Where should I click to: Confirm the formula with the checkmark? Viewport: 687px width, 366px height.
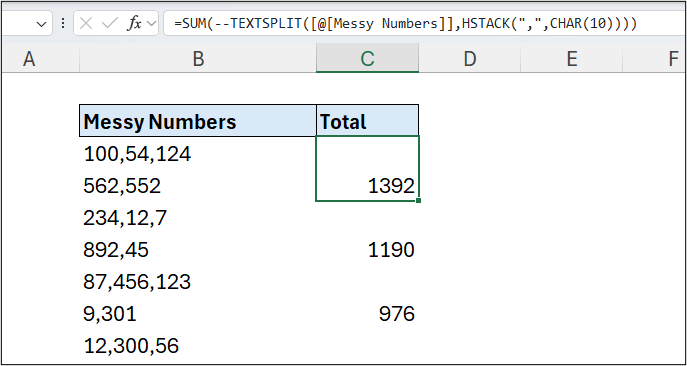(x=109, y=24)
